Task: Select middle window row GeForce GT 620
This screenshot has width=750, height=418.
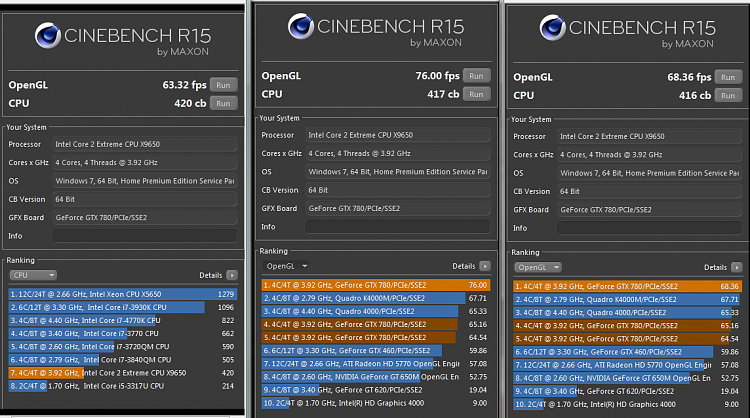Action: tap(376, 390)
